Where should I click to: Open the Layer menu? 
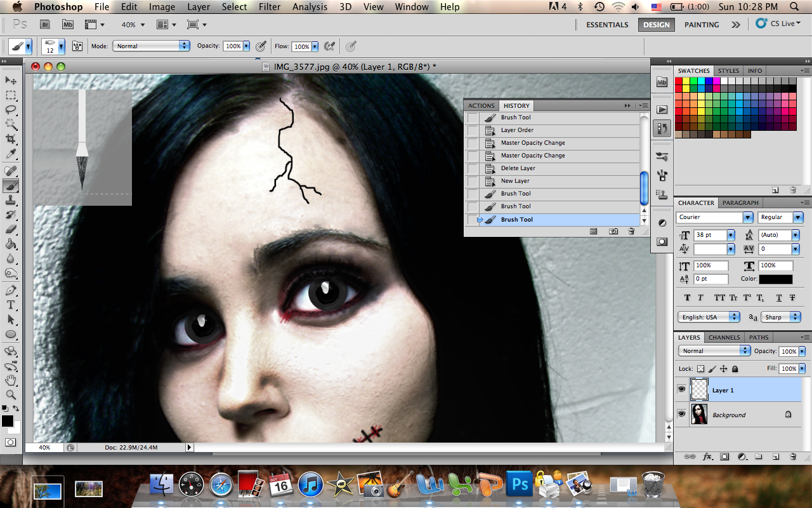click(x=199, y=7)
